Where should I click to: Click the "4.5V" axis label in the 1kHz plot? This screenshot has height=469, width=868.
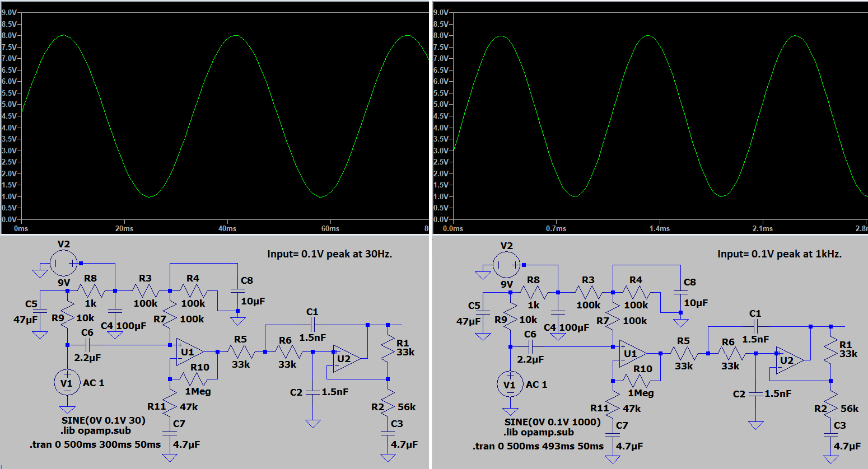click(441, 116)
